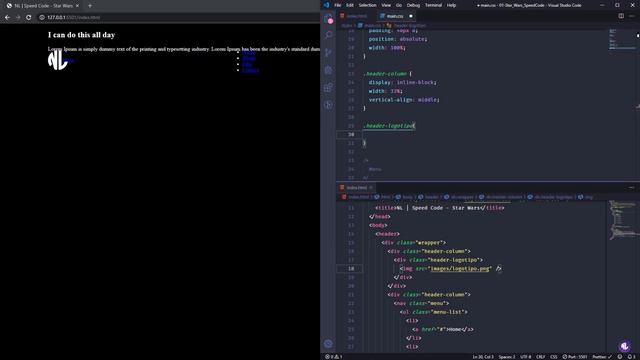Click first link in webpage menu list
This screenshot has height=360, width=640.
coord(249,52)
